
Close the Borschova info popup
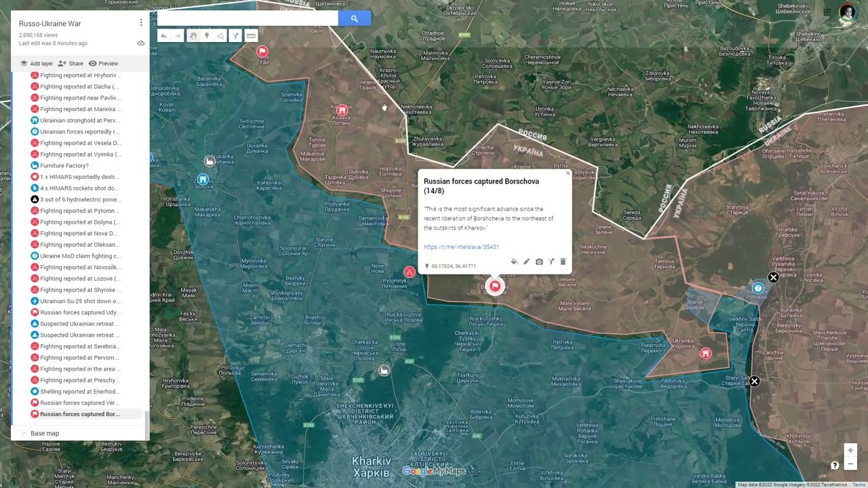point(568,173)
